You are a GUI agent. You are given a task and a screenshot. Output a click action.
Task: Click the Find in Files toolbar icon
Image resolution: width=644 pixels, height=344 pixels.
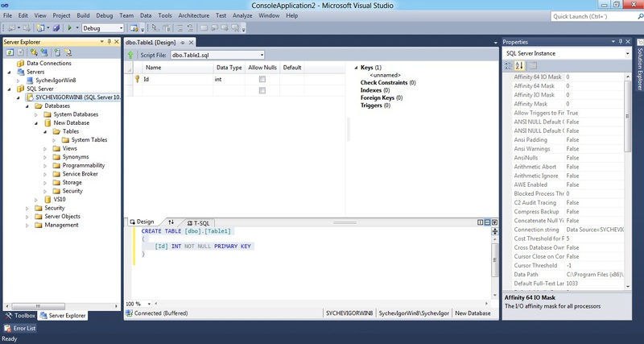tap(134, 28)
